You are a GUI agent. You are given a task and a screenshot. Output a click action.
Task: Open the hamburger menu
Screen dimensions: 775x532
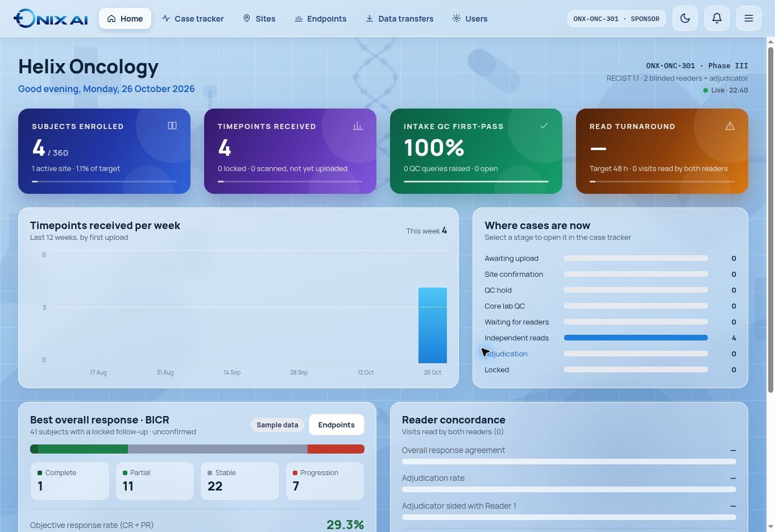click(749, 19)
